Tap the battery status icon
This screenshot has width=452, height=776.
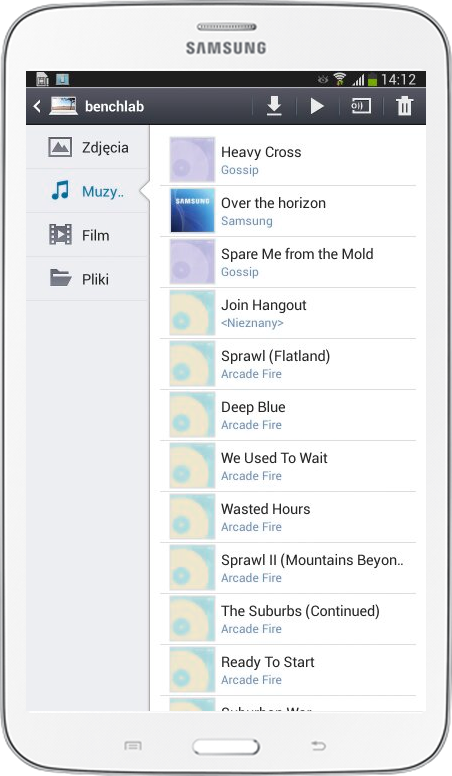point(372,79)
